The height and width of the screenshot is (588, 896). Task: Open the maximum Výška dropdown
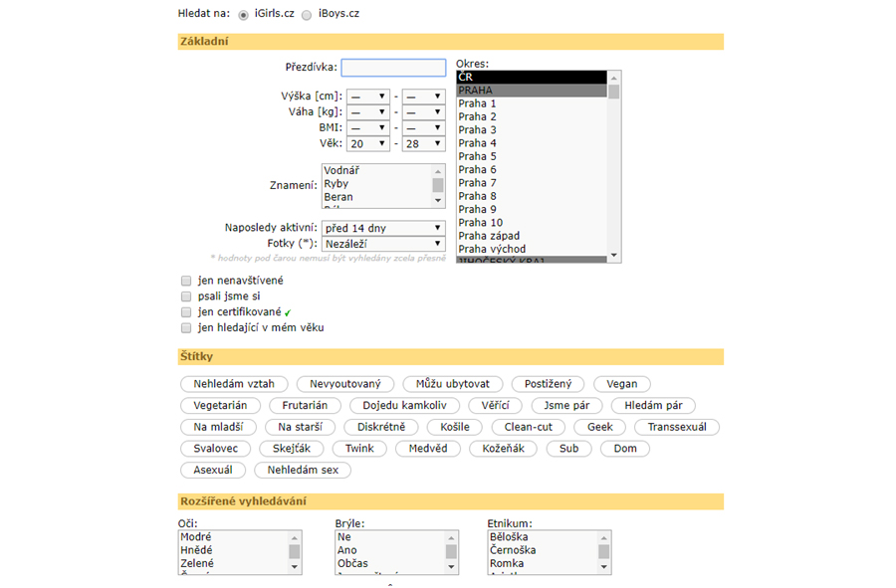423,97
